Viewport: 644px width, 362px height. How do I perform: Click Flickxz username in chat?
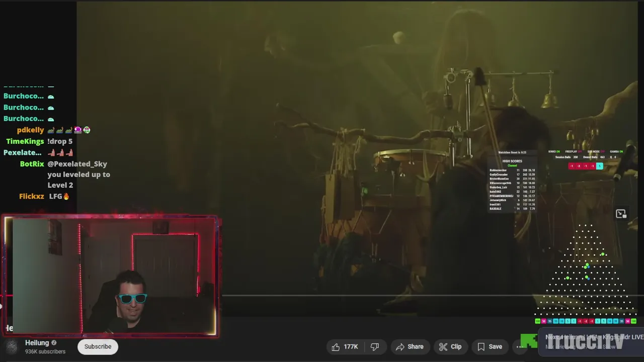32,196
